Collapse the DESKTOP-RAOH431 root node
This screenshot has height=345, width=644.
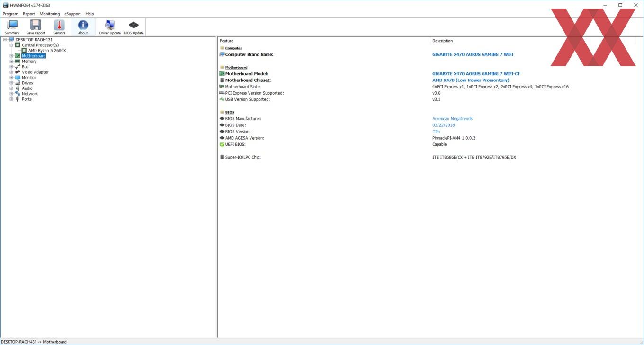(x=5, y=40)
